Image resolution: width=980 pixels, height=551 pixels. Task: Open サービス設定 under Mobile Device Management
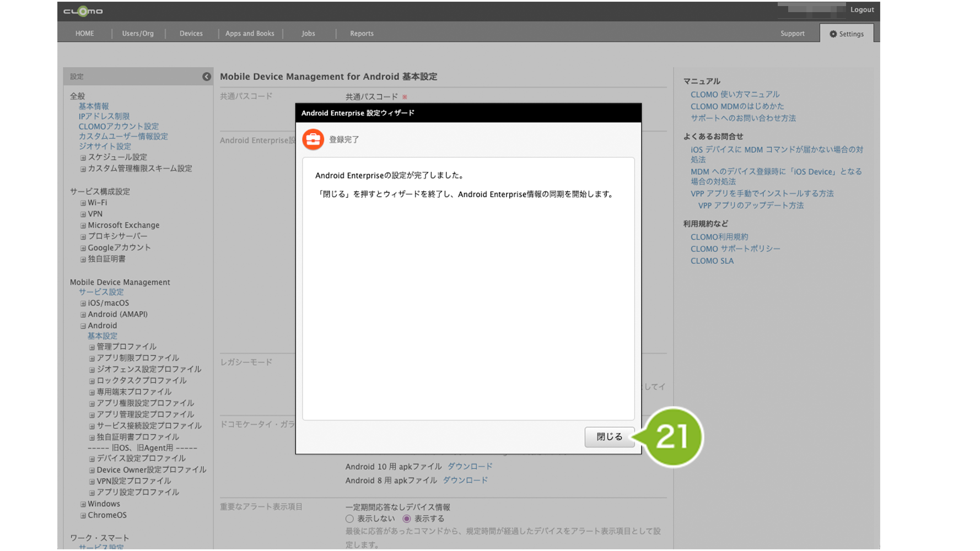coord(101,292)
